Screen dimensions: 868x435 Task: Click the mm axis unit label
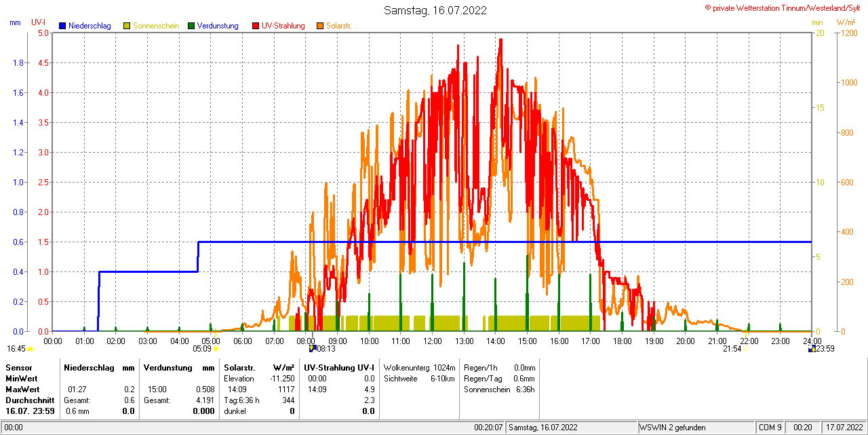coord(15,22)
